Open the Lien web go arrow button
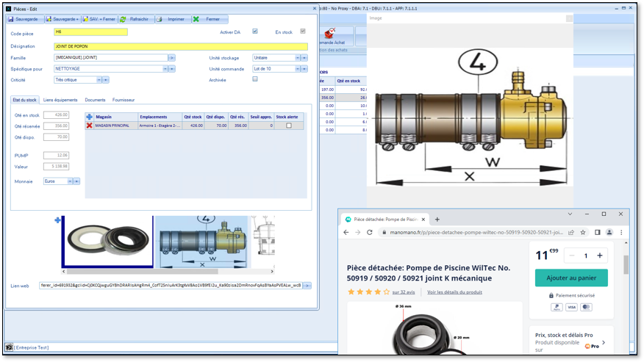 click(307, 285)
